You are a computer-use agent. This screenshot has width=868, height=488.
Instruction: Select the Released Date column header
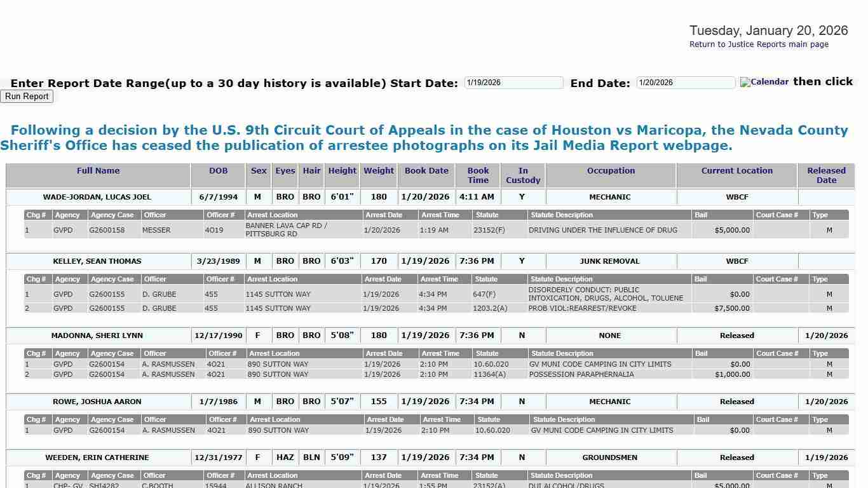pos(826,175)
